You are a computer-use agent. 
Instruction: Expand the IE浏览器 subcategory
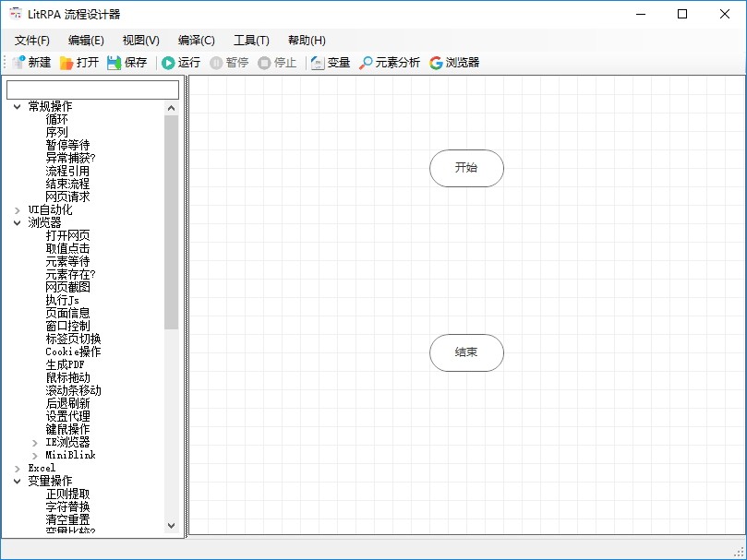pos(34,442)
